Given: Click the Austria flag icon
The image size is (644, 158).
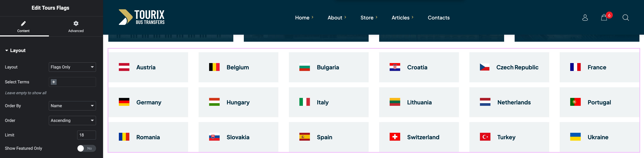Looking at the screenshot, I should [124, 67].
